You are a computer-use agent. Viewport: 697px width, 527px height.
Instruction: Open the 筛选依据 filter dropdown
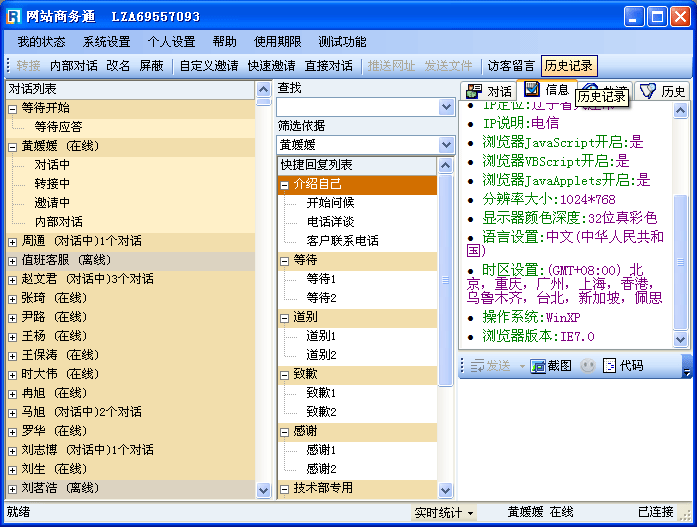(446, 145)
